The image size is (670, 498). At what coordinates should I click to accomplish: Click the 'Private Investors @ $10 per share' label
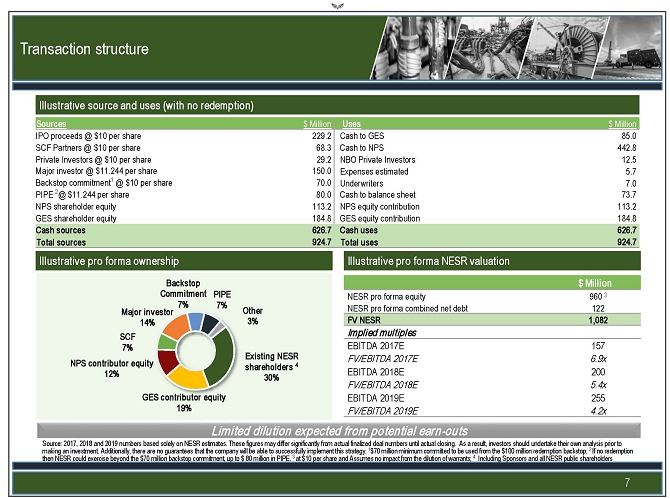[93, 160]
